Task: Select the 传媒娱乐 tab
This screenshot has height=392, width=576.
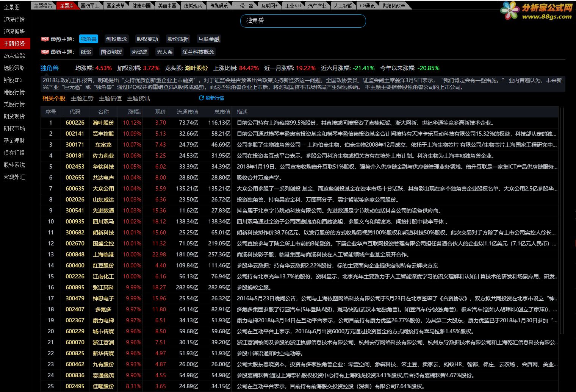Action: [219, 6]
